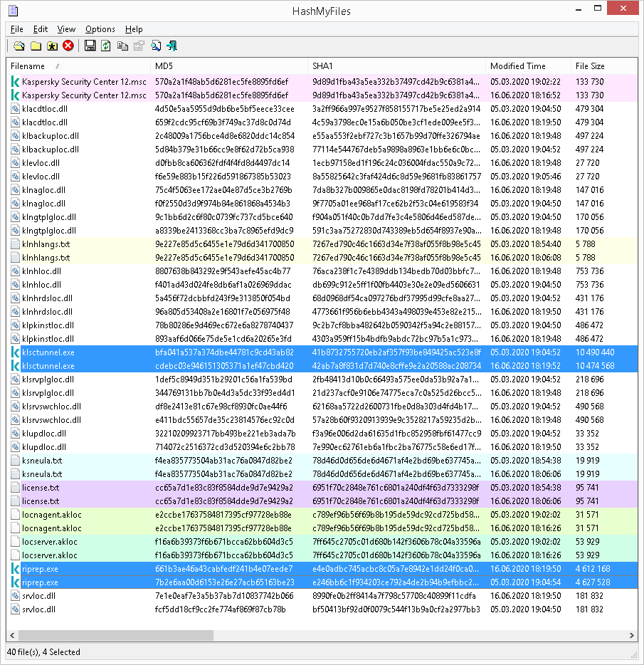Sort by the MD5 column header

click(x=229, y=66)
